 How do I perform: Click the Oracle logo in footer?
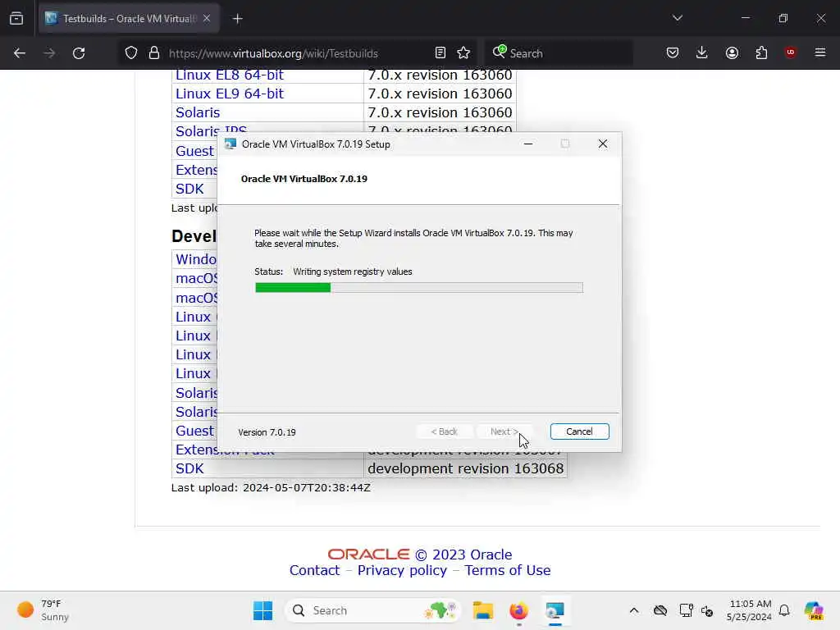368,555
